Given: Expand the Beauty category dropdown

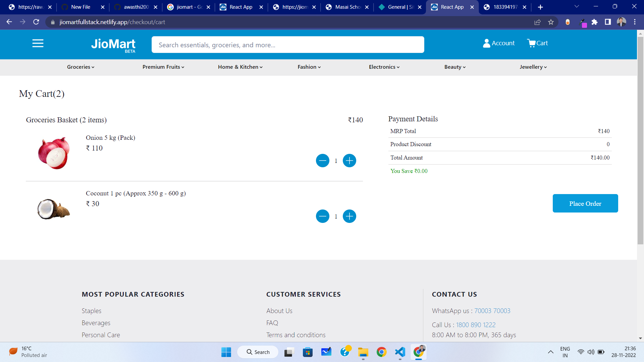Looking at the screenshot, I should click(455, 67).
